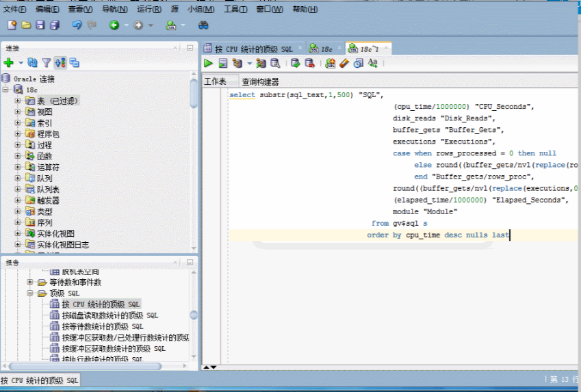This screenshot has width=581, height=392.
Task: Select 实体化视图日志 tree node
Action: tap(63, 244)
